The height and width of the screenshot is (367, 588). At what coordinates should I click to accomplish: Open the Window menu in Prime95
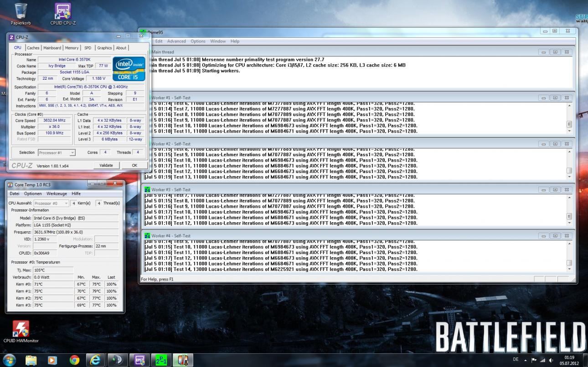(218, 41)
